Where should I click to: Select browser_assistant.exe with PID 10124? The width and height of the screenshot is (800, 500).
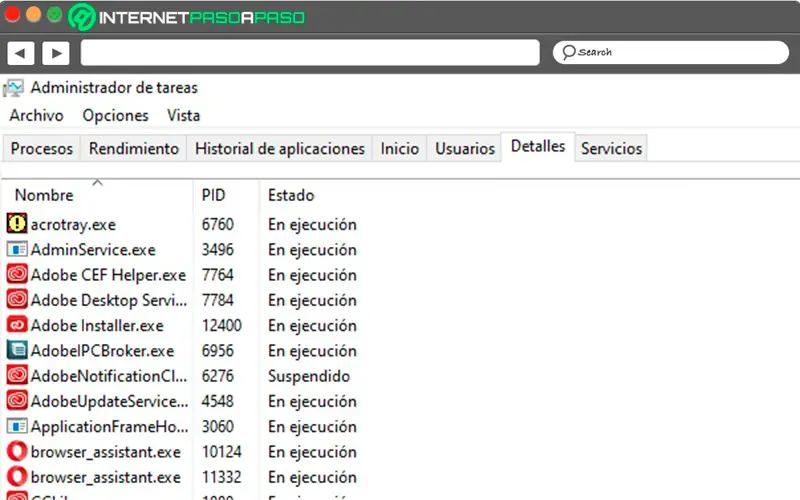click(x=106, y=452)
